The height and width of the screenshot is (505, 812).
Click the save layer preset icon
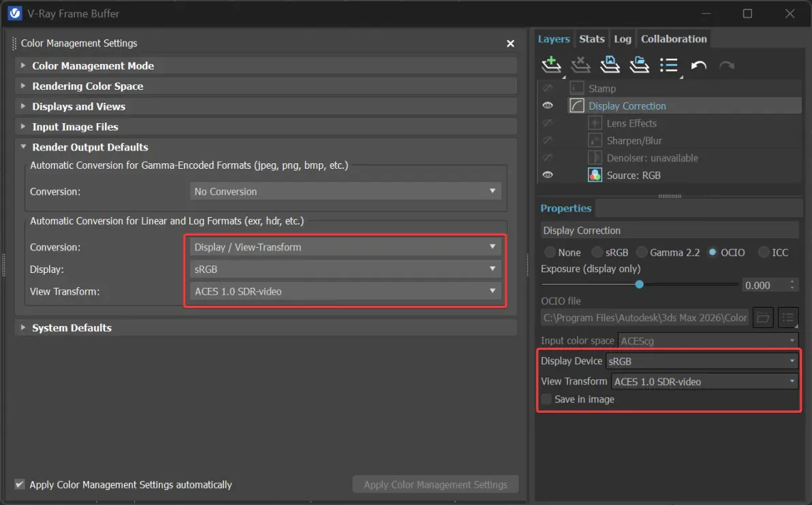pyautogui.click(x=610, y=65)
